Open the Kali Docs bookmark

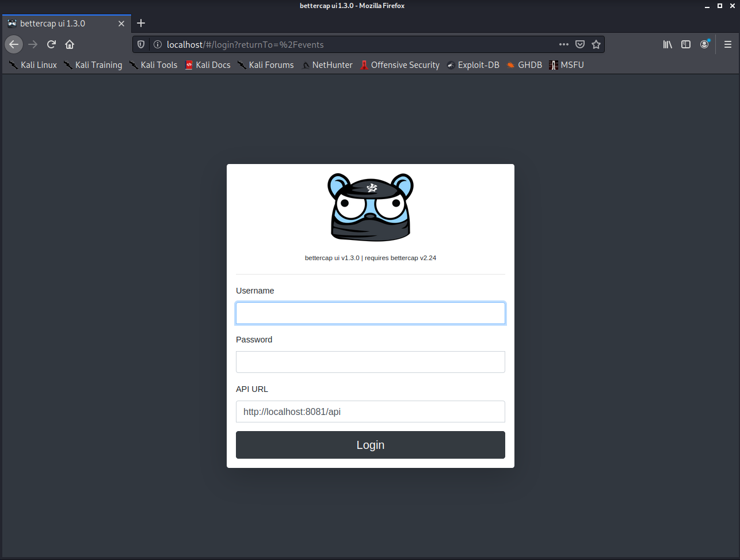[208, 65]
